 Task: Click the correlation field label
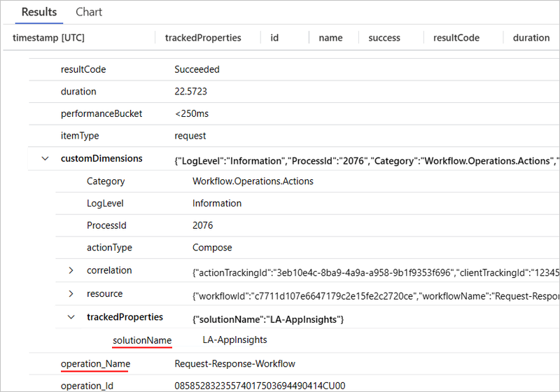[109, 271]
